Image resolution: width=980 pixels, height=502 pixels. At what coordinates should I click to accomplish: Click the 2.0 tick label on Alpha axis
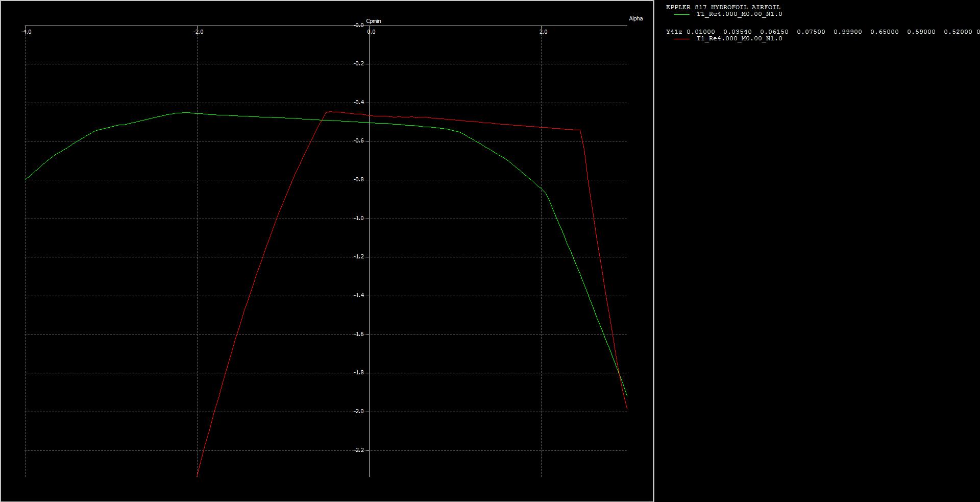(543, 32)
